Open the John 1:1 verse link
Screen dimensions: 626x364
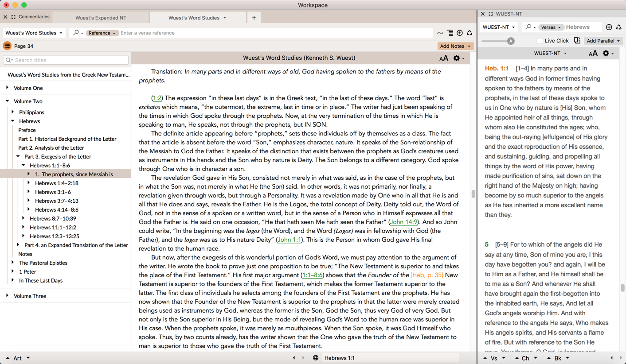tap(289, 240)
